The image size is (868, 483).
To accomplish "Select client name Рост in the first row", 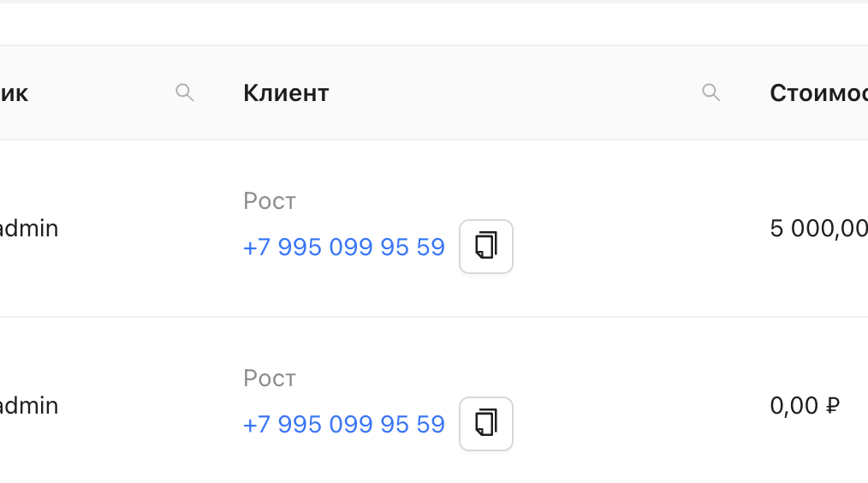I will point(270,201).
